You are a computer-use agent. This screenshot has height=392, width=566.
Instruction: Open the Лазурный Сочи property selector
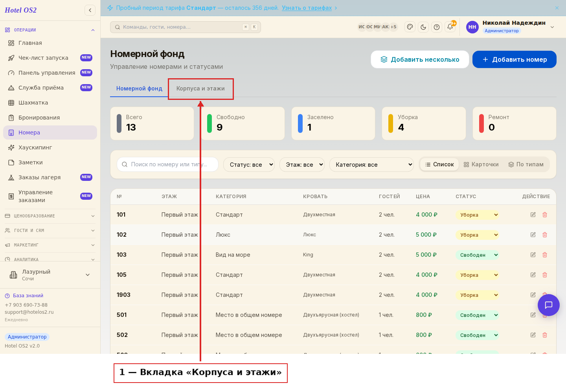(50, 275)
